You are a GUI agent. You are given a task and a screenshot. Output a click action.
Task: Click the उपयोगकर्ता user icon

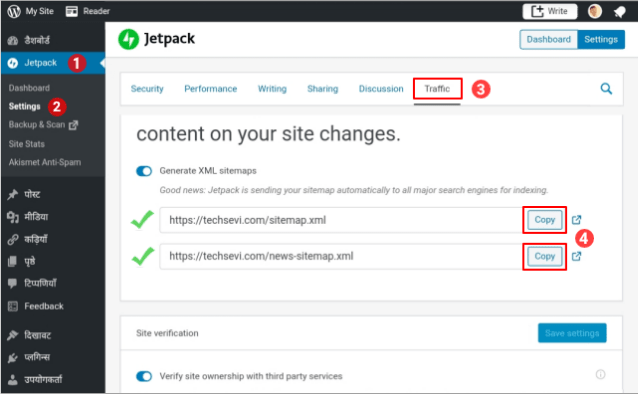click(13, 380)
